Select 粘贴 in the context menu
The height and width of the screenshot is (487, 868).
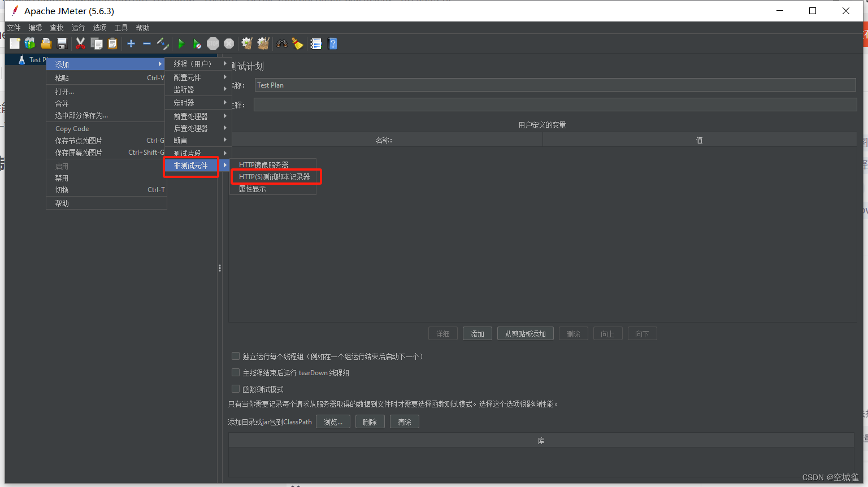[106, 78]
